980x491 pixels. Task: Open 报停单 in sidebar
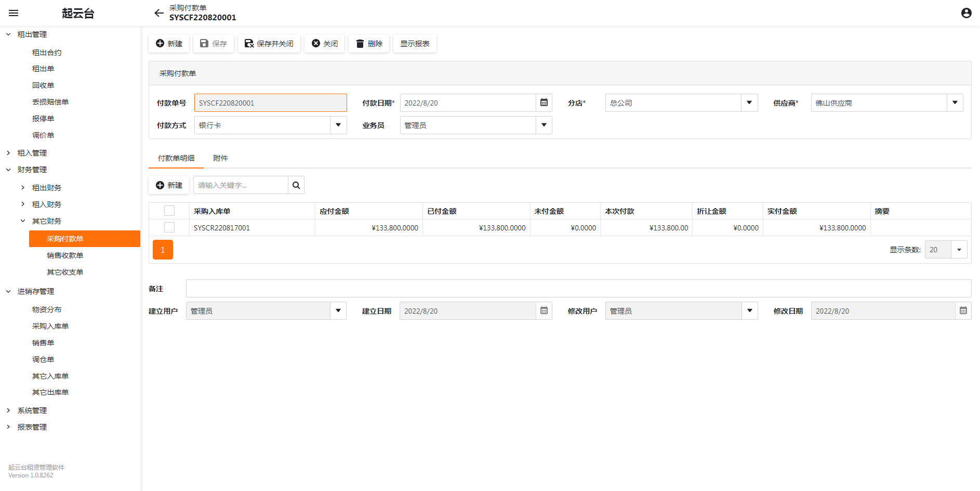(43, 119)
